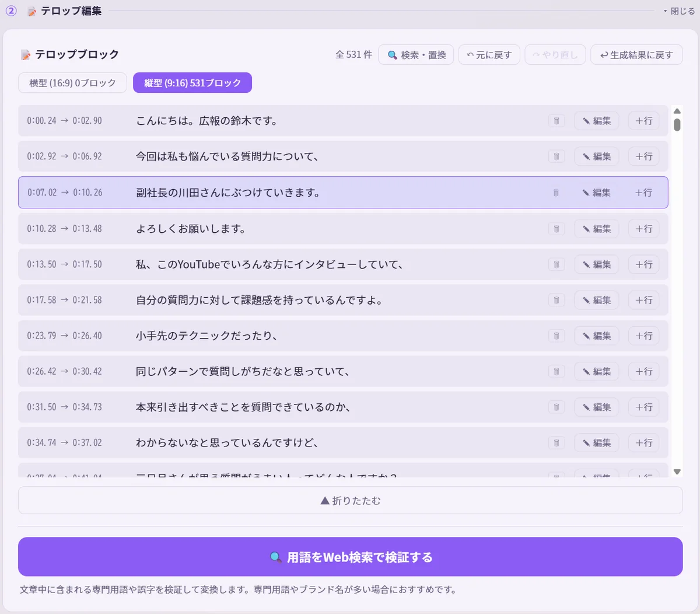Revert with 生成結果に戻す button
This screenshot has height=614, width=700.
point(636,55)
